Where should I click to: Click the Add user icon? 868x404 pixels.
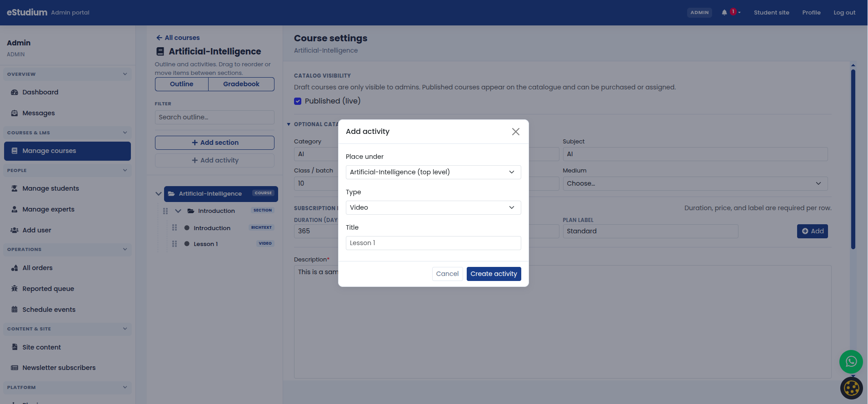click(15, 230)
